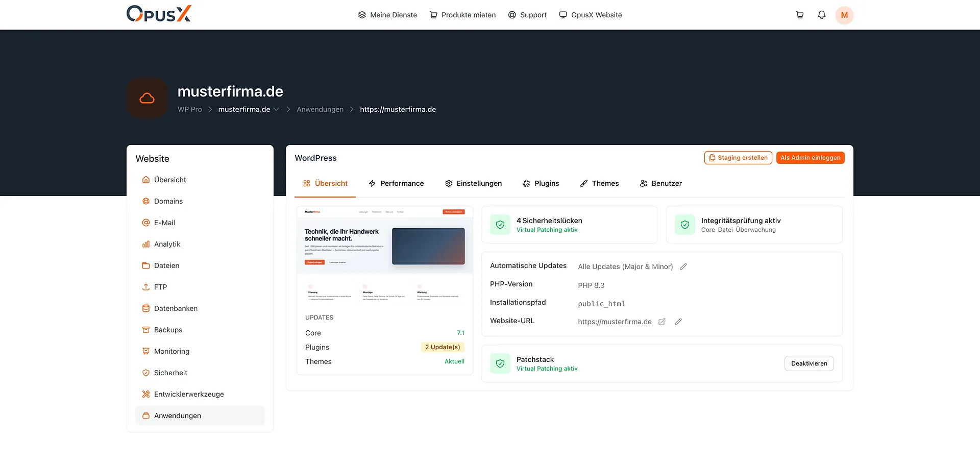Click the 2 Update(s) plugins badge
Image resolution: width=980 pixels, height=462 pixels.
[x=443, y=347]
